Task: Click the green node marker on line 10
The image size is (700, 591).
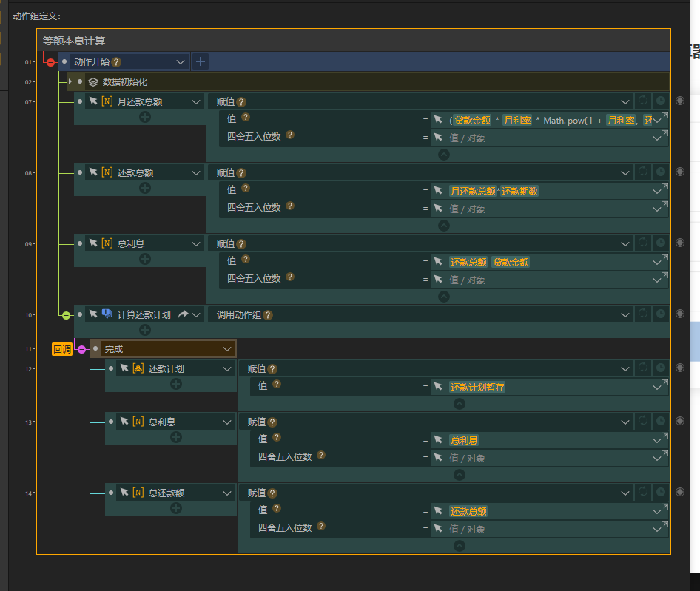Action: (x=66, y=316)
